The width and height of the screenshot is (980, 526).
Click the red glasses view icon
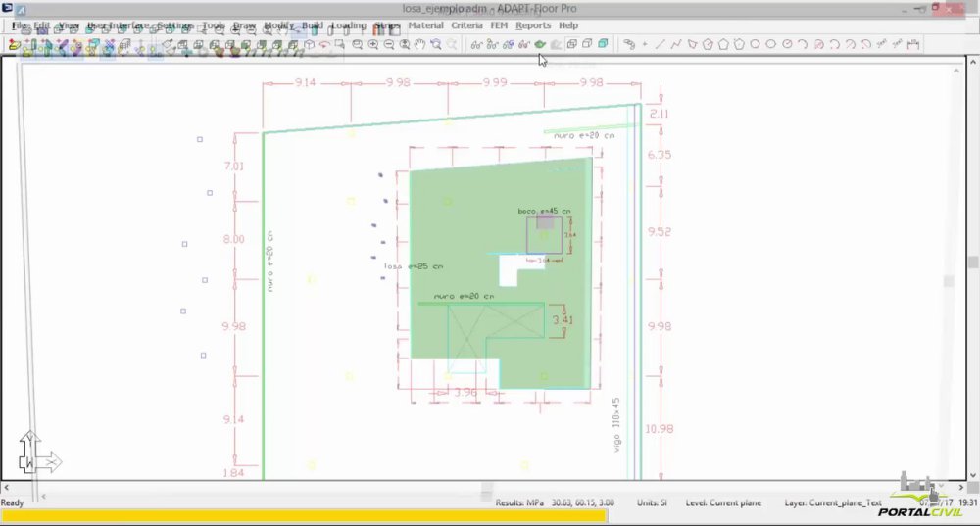click(523, 44)
